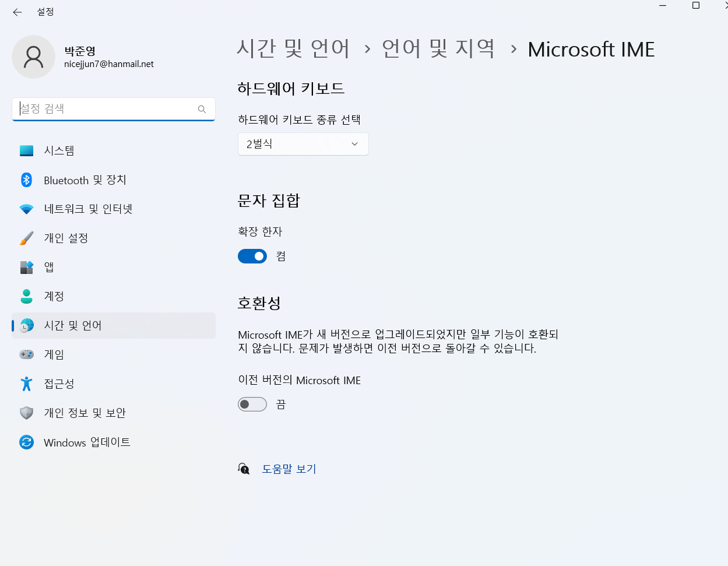The width and height of the screenshot is (728, 566).
Task: Click the 시스템 monitor icon
Action: [x=26, y=150]
